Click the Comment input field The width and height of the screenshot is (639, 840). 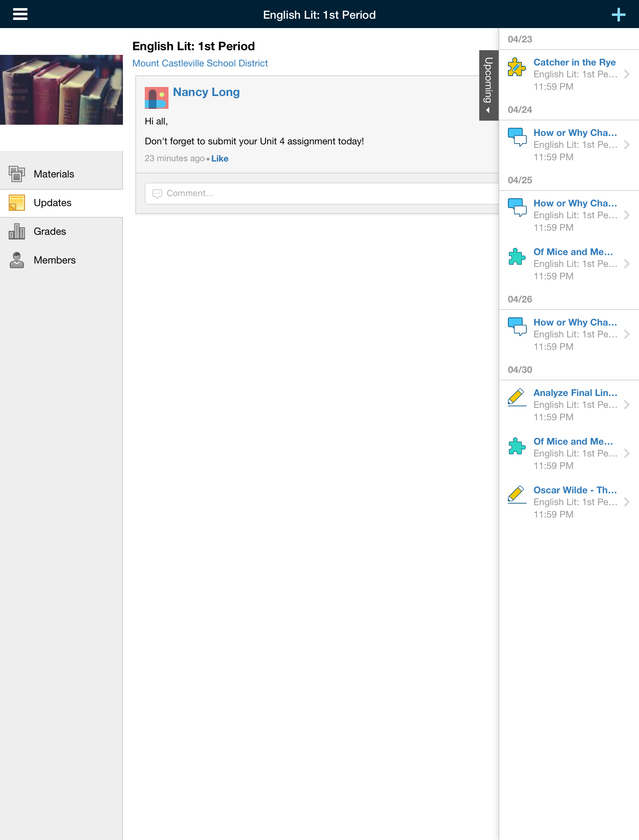coord(319,193)
